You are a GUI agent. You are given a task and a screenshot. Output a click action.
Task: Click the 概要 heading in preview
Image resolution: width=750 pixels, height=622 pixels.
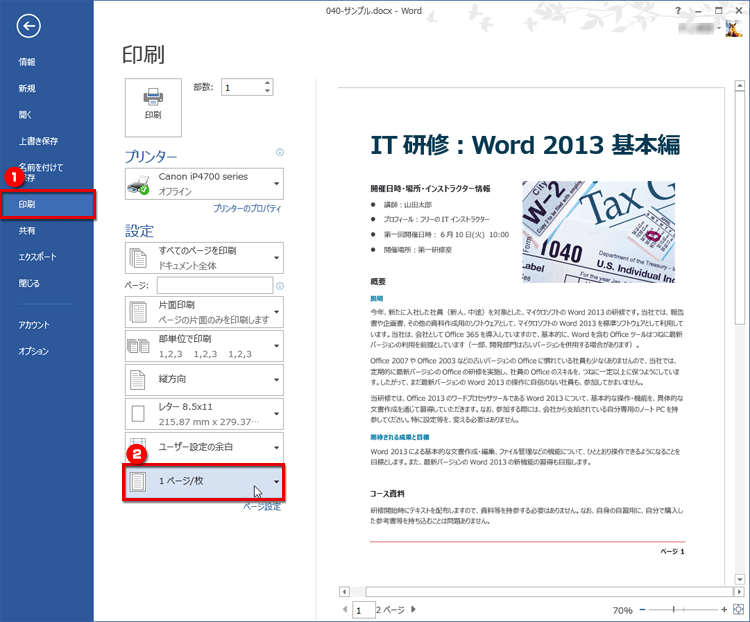(x=378, y=281)
